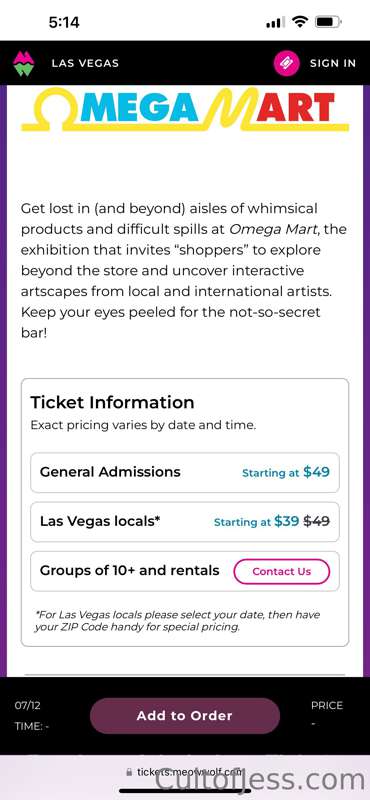Screen dimensions: 370x800
Task: Select the Groups of 10+ and rentals row
Action: click(185, 571)
